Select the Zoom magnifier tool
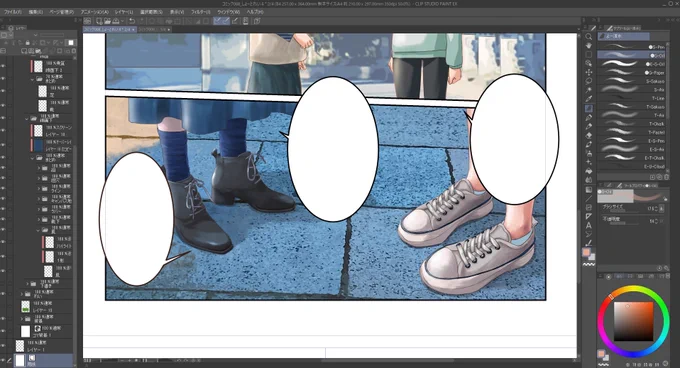This screenshot has height=368, width=680. click(588, 37)
